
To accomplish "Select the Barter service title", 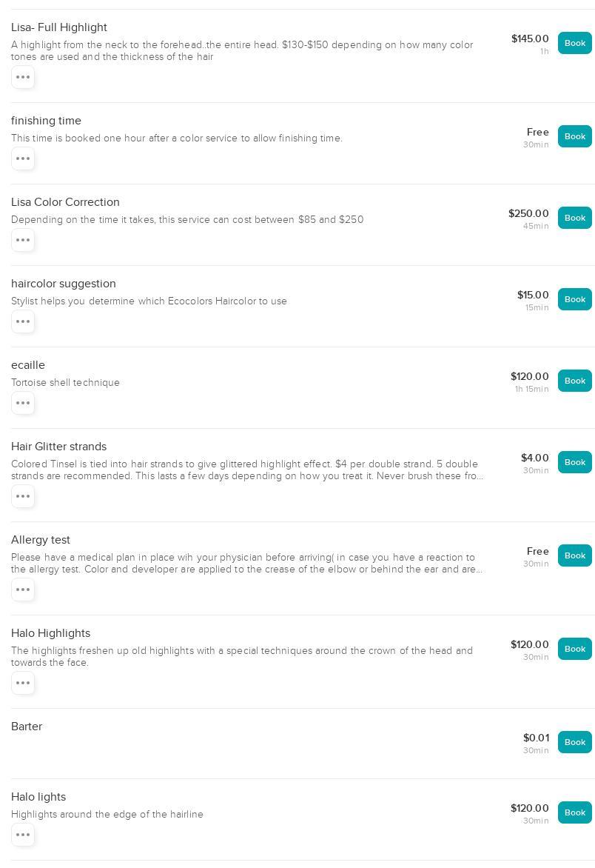I will coord(27,727).
